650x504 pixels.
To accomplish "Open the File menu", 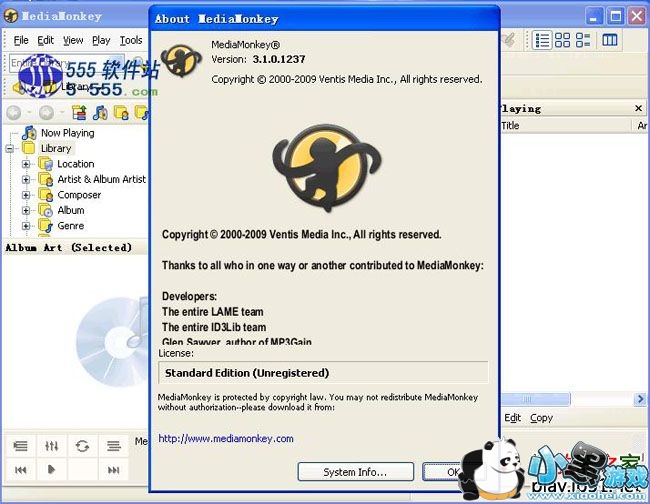I will click(x=21, y=40).
